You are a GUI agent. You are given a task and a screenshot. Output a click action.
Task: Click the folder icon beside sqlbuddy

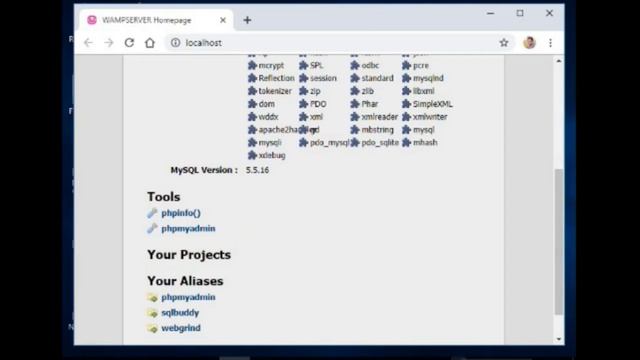pyautogui.click(x=152, y=313)
